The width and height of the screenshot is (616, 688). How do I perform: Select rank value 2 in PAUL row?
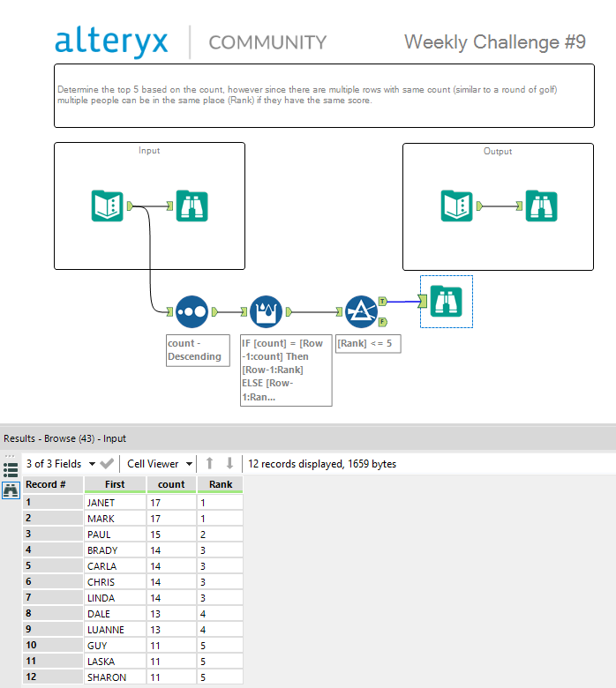tap(221, 535)
